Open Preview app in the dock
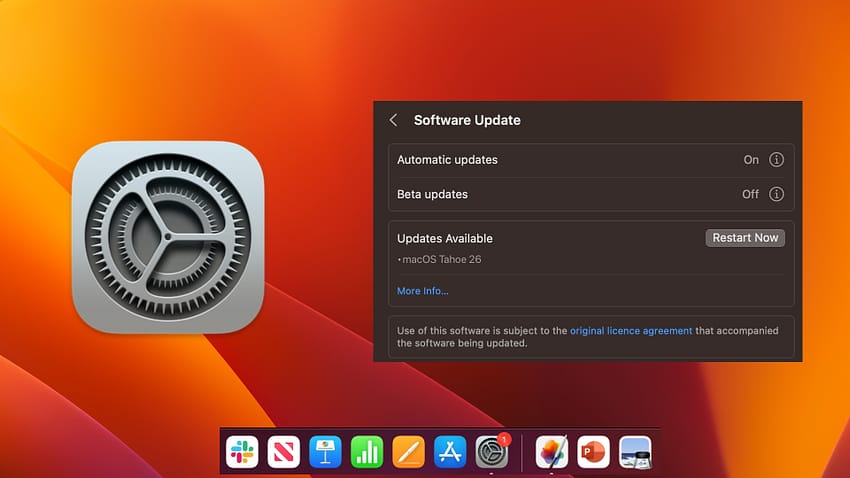850x478 pixels. (x=635, y=451)
